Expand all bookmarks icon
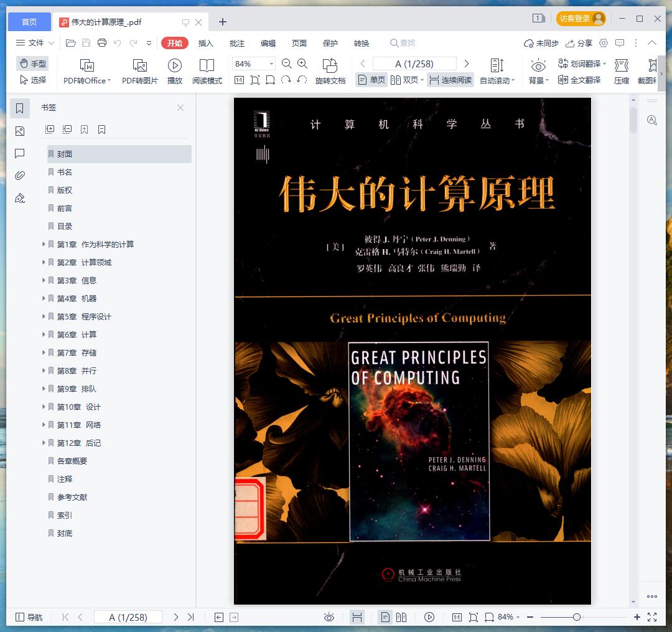The image size is (672, 632). click(50, 130)
